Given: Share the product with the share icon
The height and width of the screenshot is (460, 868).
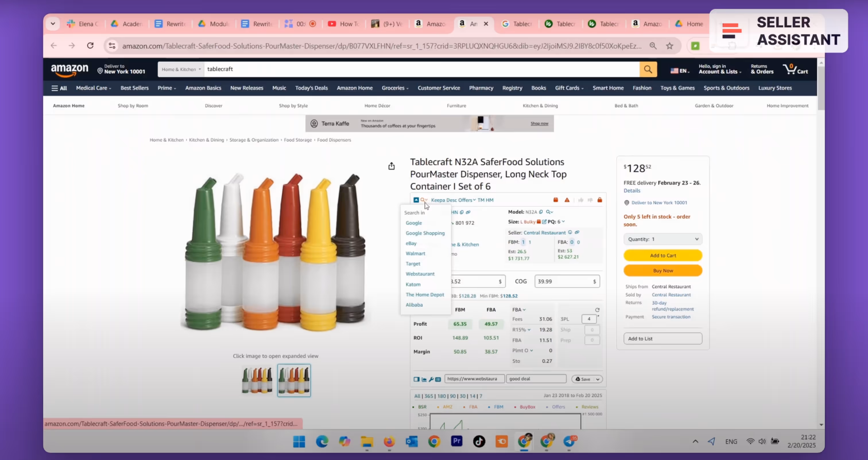Looking at the screenshot, I should coord(391,166).
